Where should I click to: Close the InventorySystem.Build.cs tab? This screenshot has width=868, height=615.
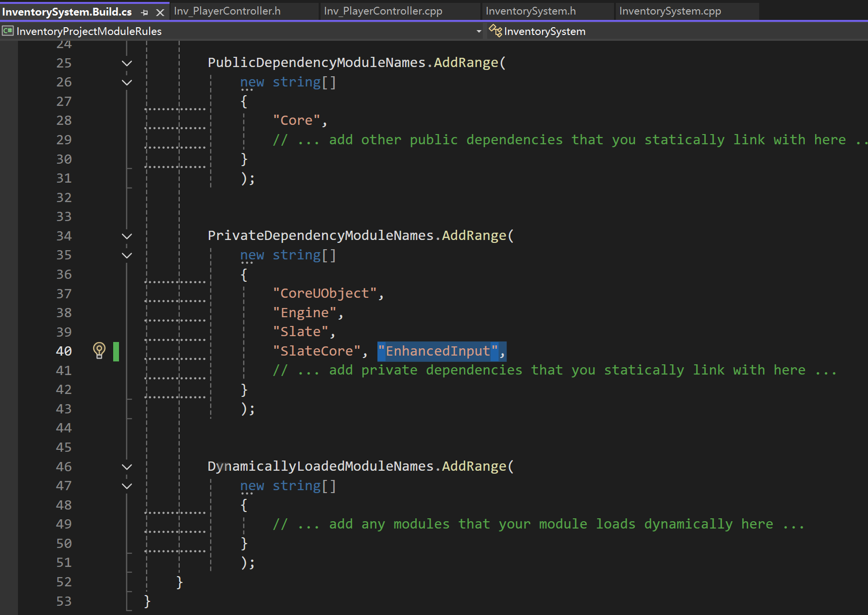(160, 12)
